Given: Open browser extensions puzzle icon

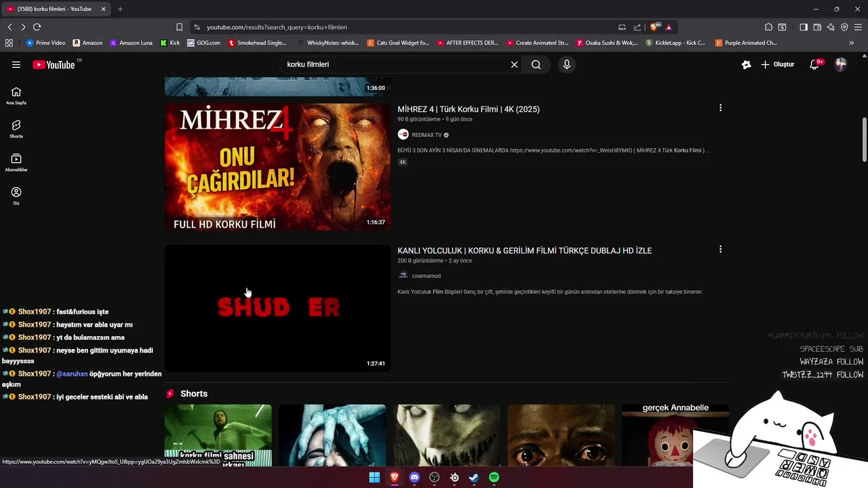Looking at the screenshot, I should point(768,27).
